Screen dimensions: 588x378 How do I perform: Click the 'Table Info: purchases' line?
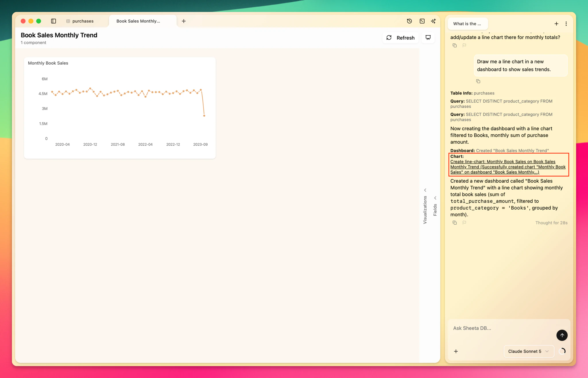472,93
